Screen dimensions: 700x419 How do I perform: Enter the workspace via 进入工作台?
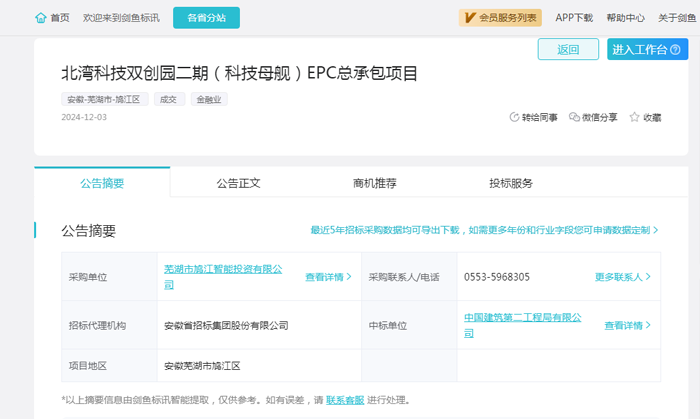click(x=646, y=49)
